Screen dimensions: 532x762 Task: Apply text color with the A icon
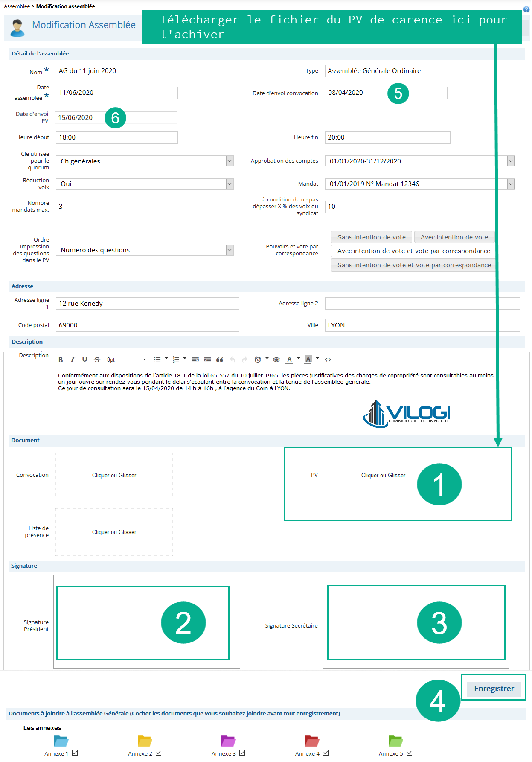click(x=289, y=360)
